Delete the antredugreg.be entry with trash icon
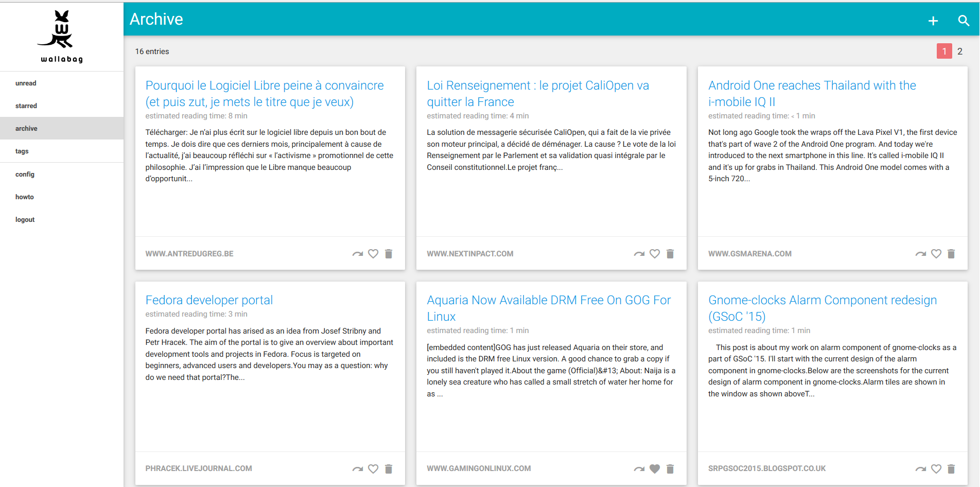The height and width of the screenshot is (487, 980). [389, 254]
